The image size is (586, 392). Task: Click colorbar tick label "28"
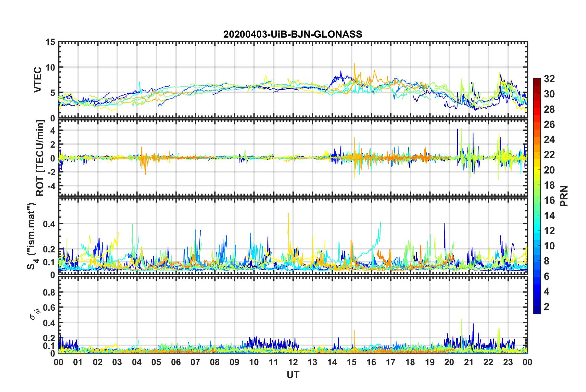[549, 109]
